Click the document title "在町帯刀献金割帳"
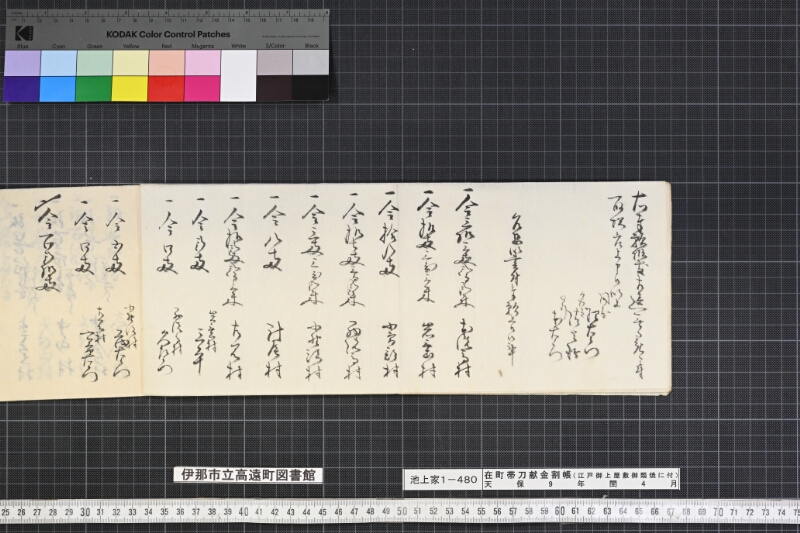800x533 pixels. click(x=528, y=474)
